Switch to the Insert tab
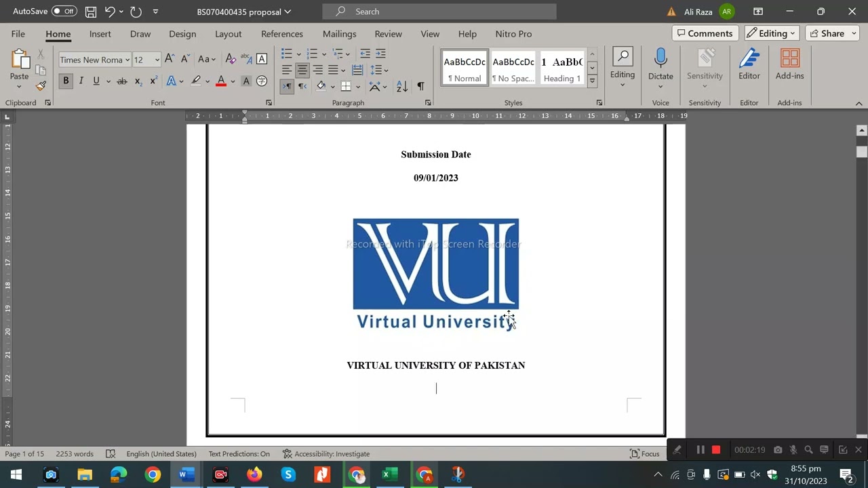The height and width of the screenshot is (488, 868). pos(100,34)
